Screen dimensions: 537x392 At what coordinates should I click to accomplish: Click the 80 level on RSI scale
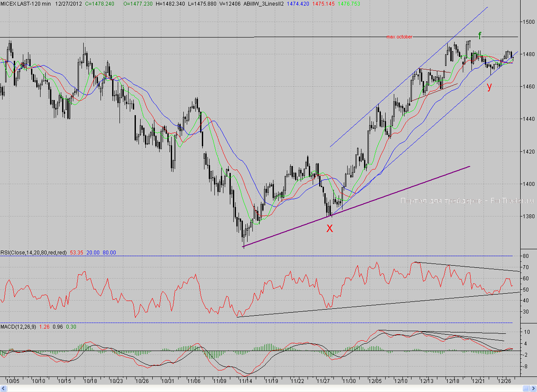coord(526,256)
